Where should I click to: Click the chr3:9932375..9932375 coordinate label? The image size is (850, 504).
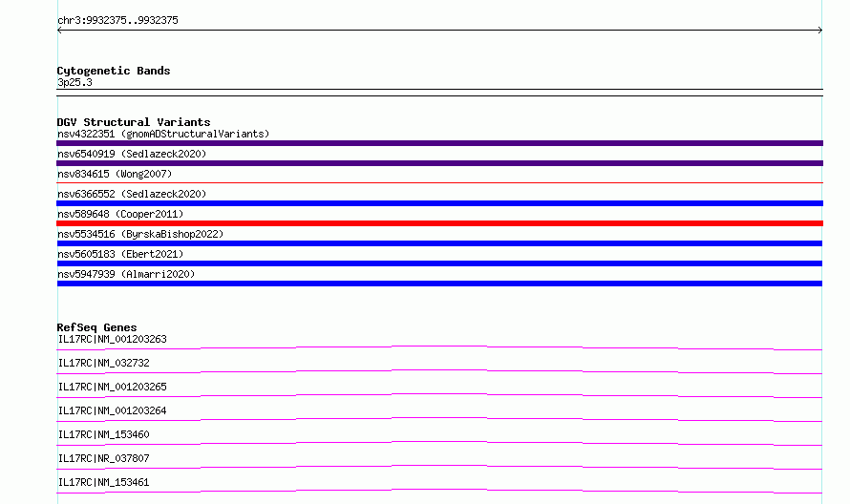tap(117, 20)
